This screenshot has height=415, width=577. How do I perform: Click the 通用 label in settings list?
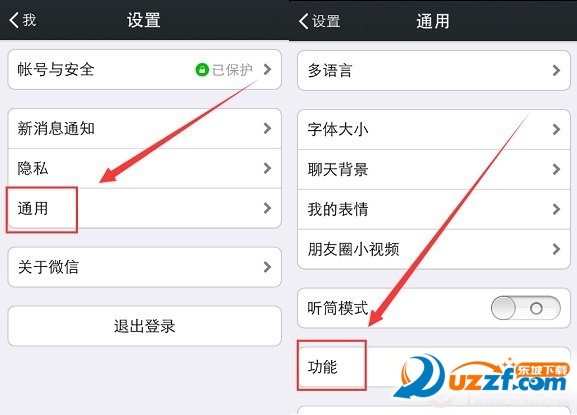pyautogui.click(x=33, y=209)
